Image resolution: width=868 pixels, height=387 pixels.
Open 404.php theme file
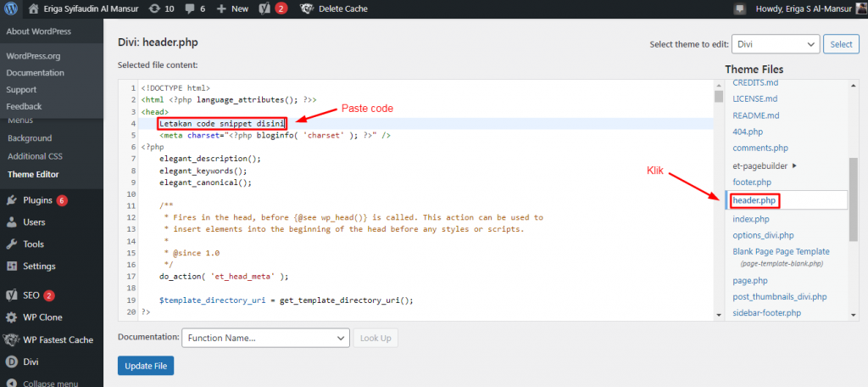pos(748,132)
